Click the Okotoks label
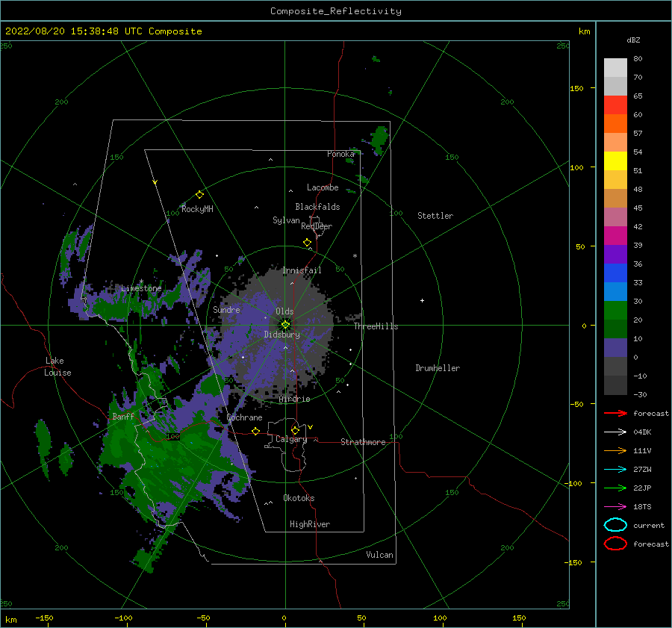This screenshot has height=628, width=672. 299,498
